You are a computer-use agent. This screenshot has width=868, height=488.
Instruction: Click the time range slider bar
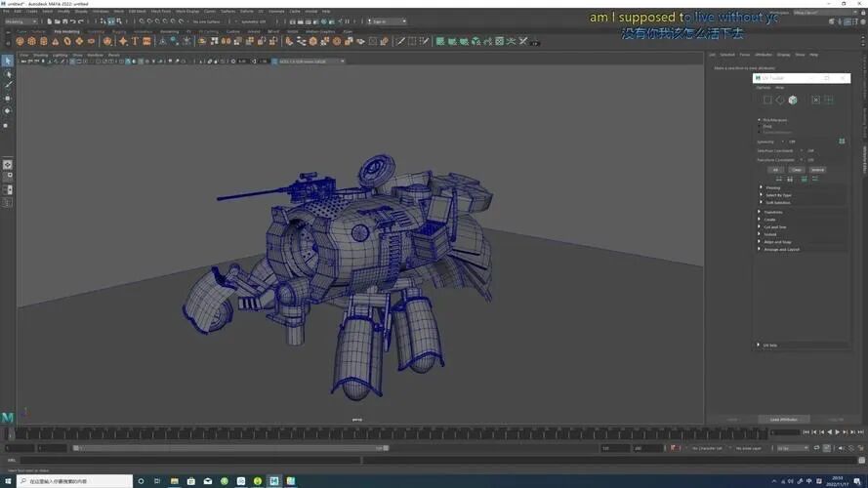[229, 448]
